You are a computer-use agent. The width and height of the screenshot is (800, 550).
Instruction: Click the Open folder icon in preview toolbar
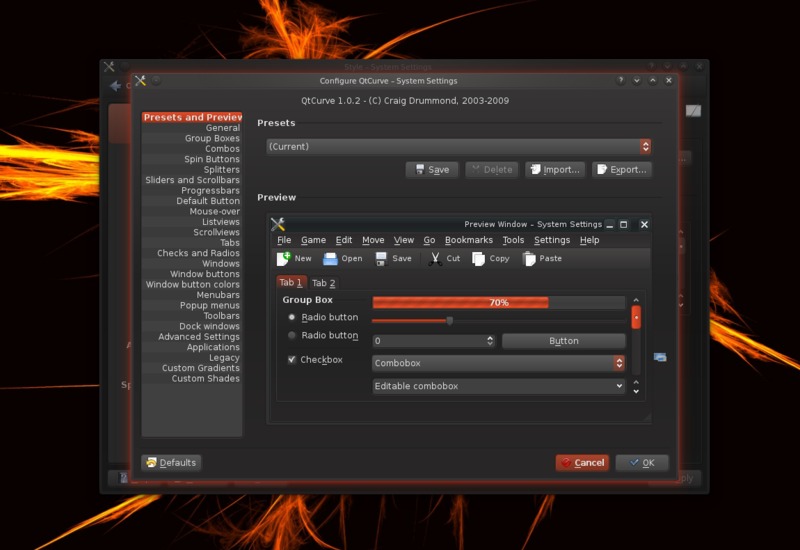330,259
